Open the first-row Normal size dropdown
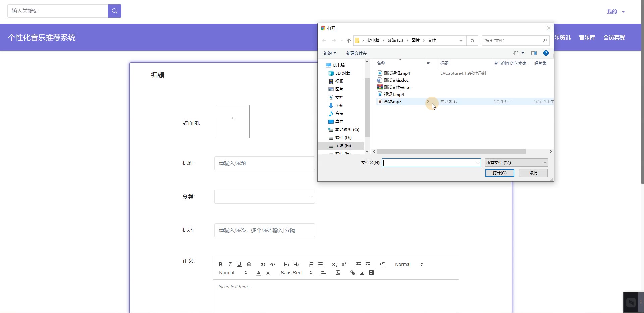This screenshot has height=313, width=644. (409, 264)
